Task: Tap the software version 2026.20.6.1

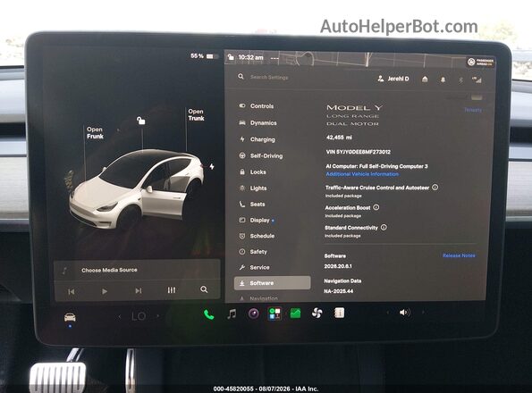Action: tap(338, 266)
